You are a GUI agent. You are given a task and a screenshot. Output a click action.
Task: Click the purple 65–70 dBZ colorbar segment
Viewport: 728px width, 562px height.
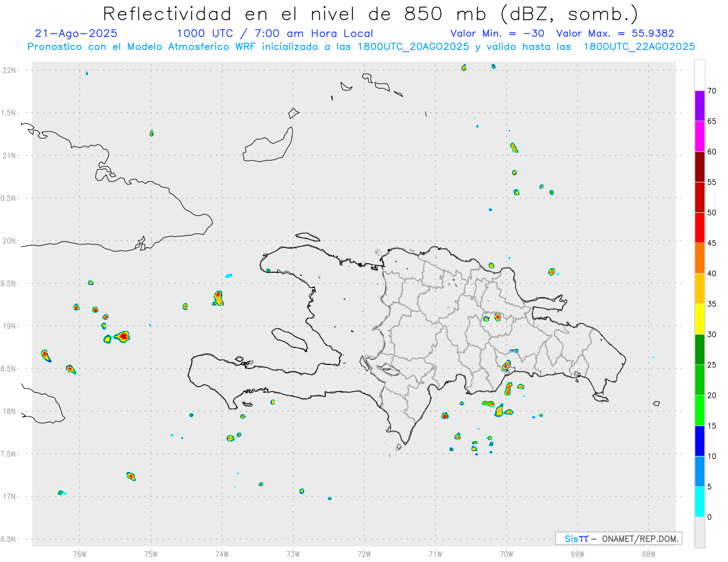point(699,106)
